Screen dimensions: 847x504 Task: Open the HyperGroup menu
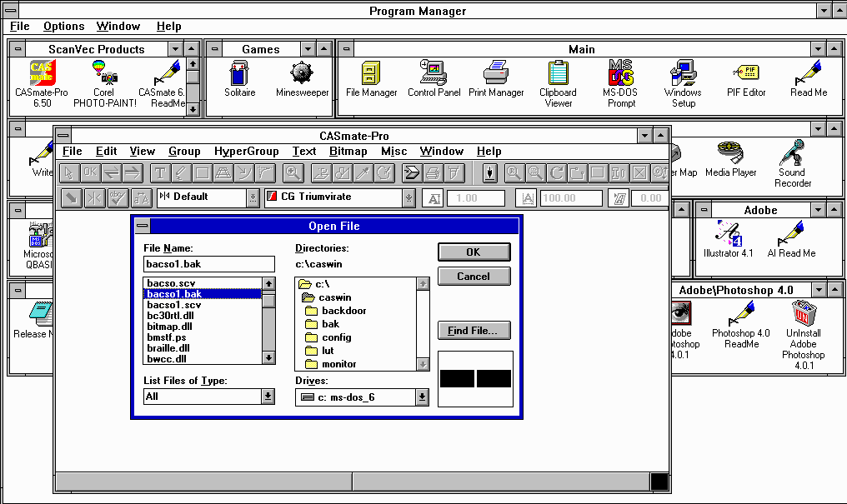coord(246,151)
